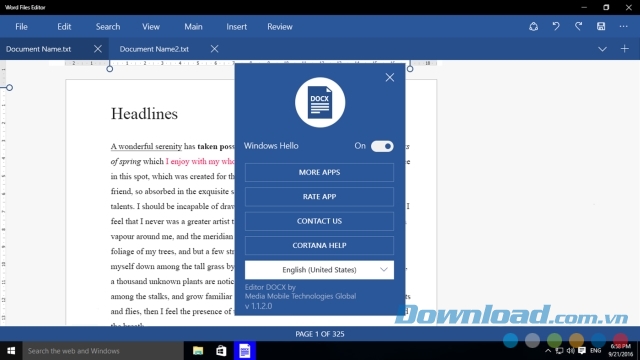
Task: Expand the open tabs list chevron
Action: pos(602,49)
